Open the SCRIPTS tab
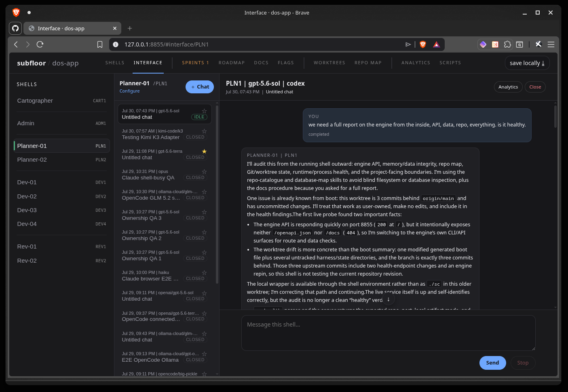The width and height of the screenshot is (568, 392). click(x=450, y=63)
